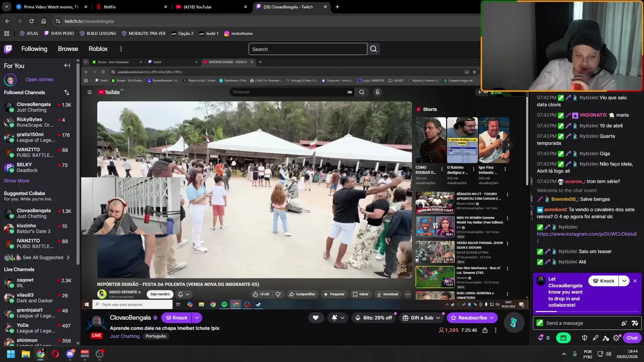Click the green drops button below chat
The image size is (644, 362).
pos(563,338)
